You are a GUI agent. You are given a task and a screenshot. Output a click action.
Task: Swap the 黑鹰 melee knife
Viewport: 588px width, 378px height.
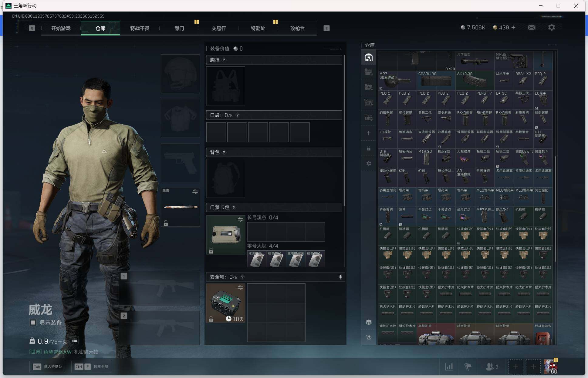click(195, 192)
